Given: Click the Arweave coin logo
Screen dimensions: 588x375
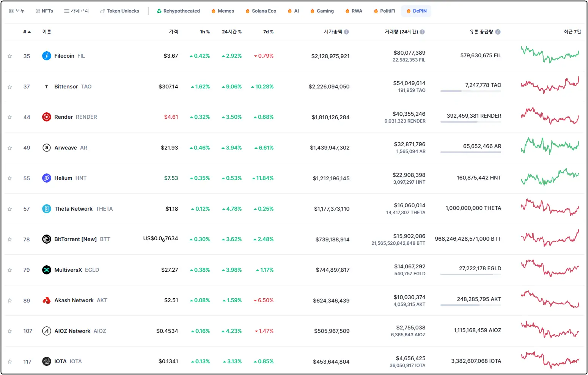Looking at the screenshot, I should (47, 148).
